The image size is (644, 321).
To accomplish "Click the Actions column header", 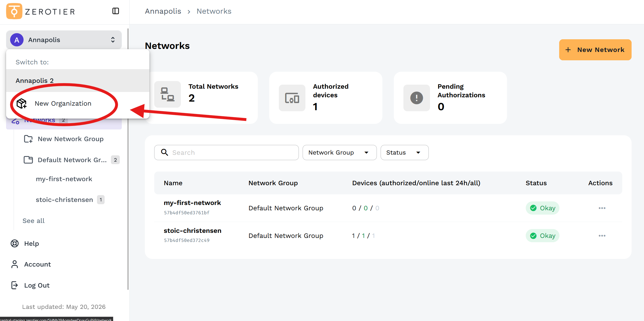I will (600, 183).
